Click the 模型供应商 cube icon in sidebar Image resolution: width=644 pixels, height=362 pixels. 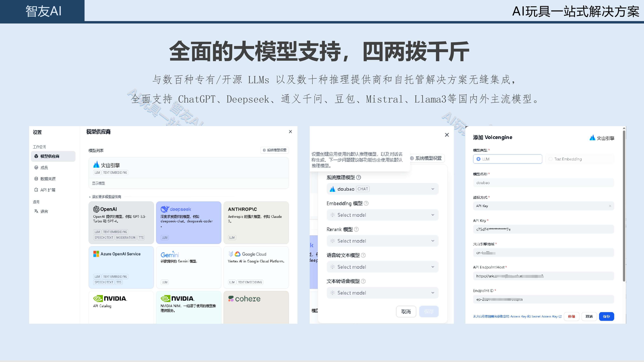tap(36, 156)
